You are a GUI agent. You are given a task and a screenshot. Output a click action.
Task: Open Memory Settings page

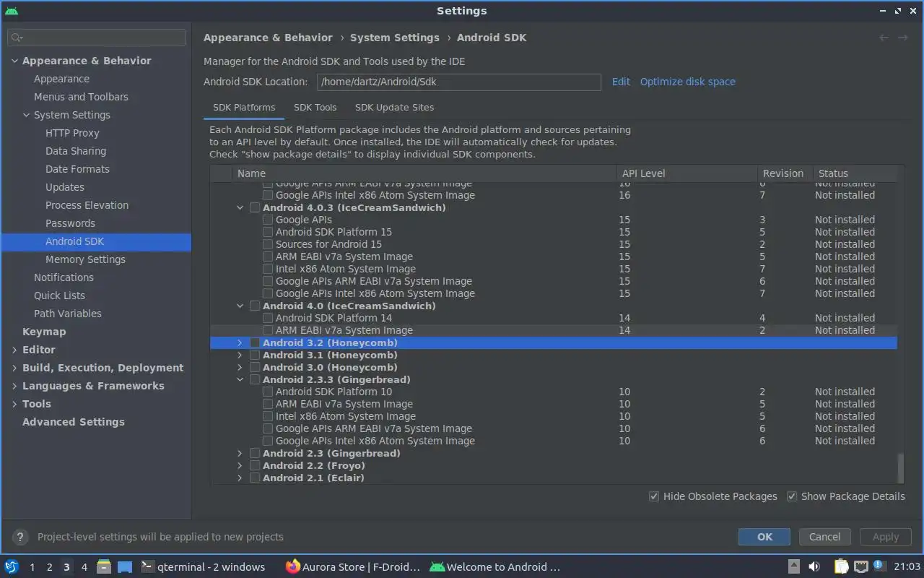point(85,259)
